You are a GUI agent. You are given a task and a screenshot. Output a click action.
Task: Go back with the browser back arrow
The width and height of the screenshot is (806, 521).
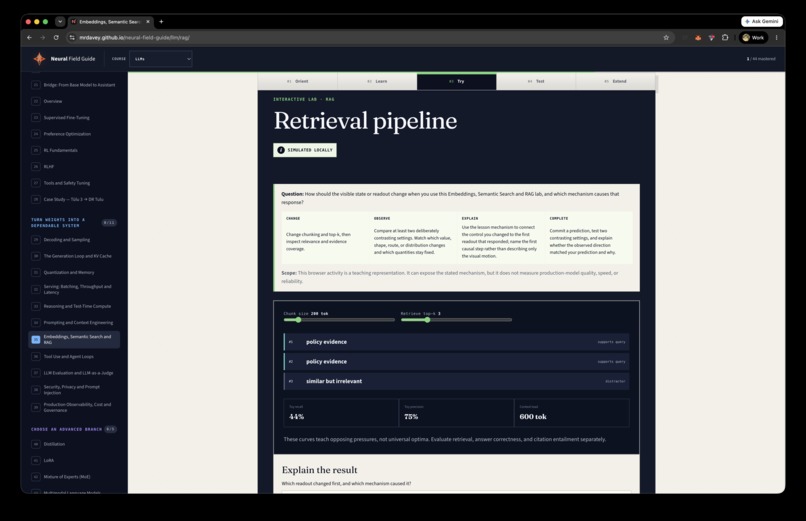coord(29,38)
